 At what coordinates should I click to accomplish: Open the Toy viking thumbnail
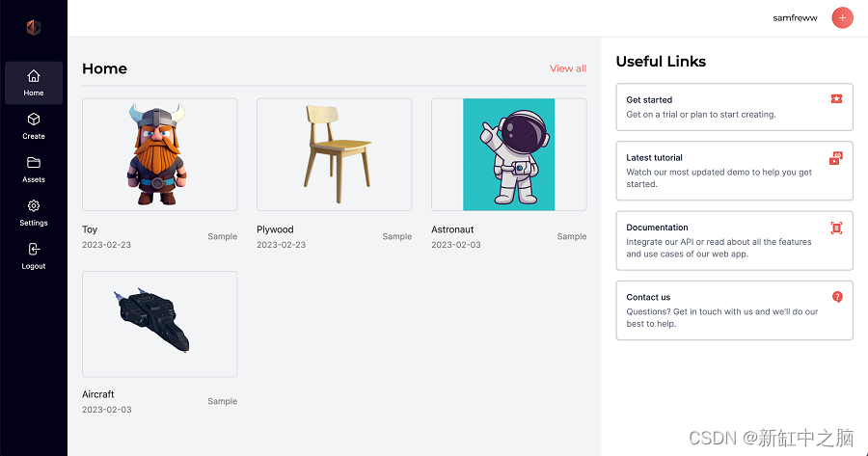(x=159, y=154)
